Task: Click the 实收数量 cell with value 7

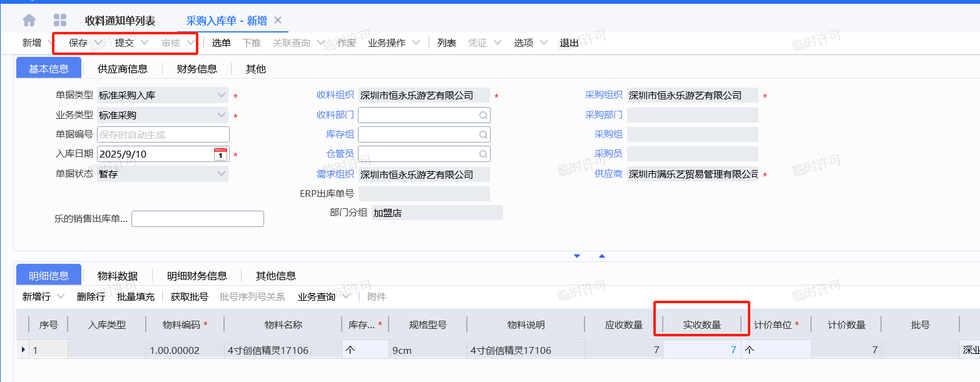Action: click(x=702, y=350)
